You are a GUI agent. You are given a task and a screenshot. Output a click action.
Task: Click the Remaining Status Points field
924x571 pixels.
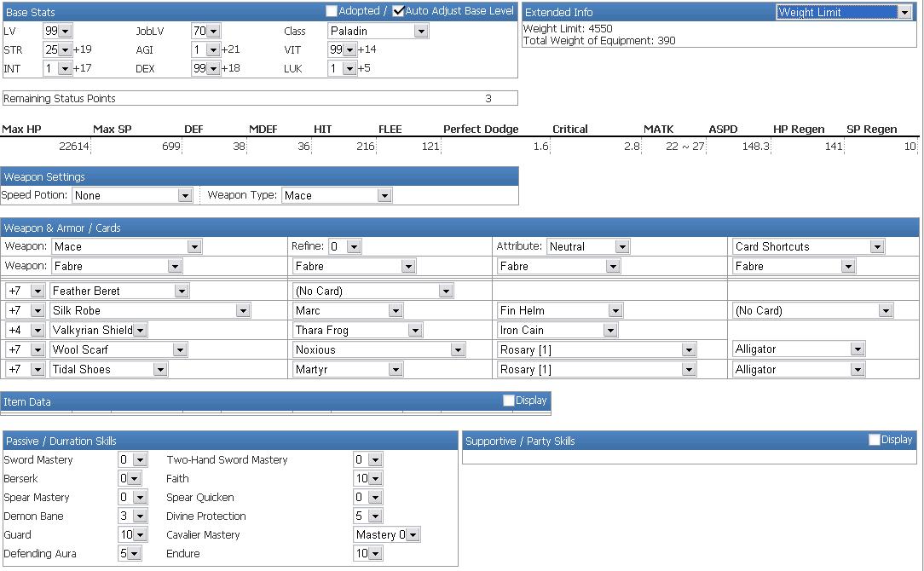coord(260,98)
